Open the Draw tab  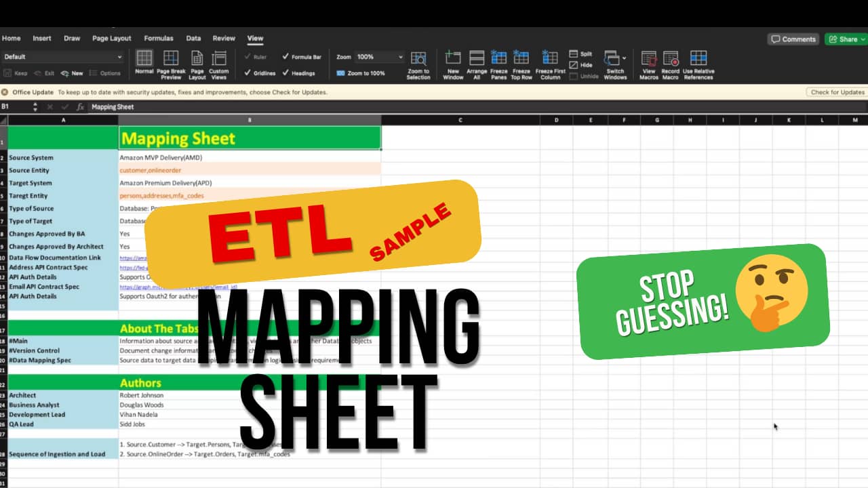72,39
